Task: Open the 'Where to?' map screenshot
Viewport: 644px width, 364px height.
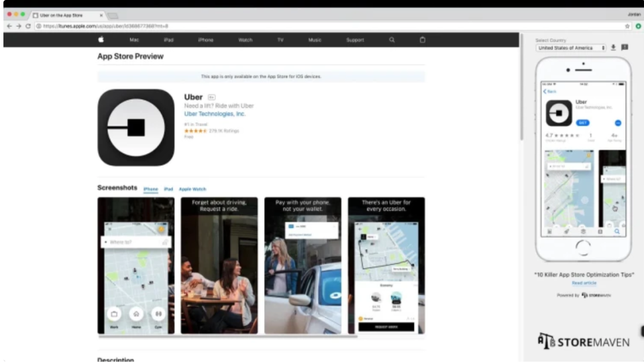Action: coord(136,265)
